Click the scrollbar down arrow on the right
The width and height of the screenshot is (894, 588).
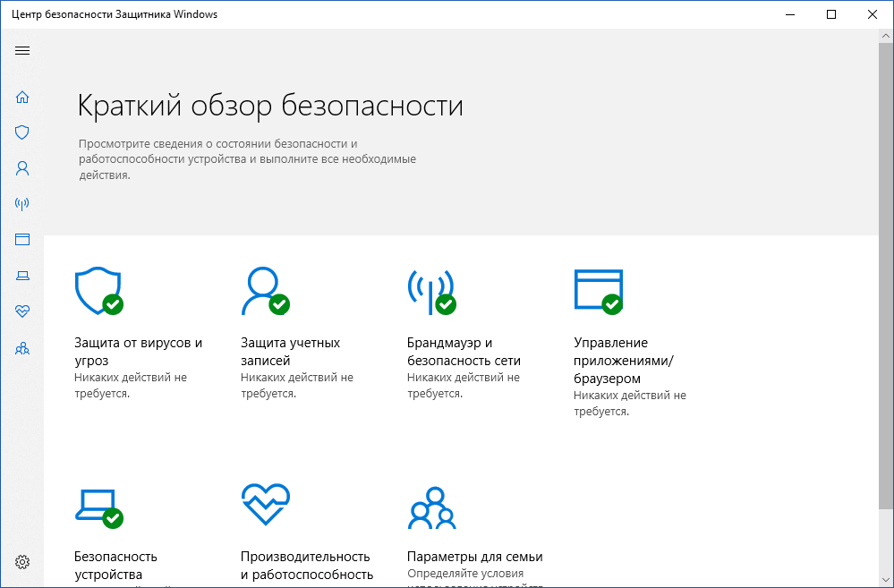pyautogui.click(x=887, y=580)
